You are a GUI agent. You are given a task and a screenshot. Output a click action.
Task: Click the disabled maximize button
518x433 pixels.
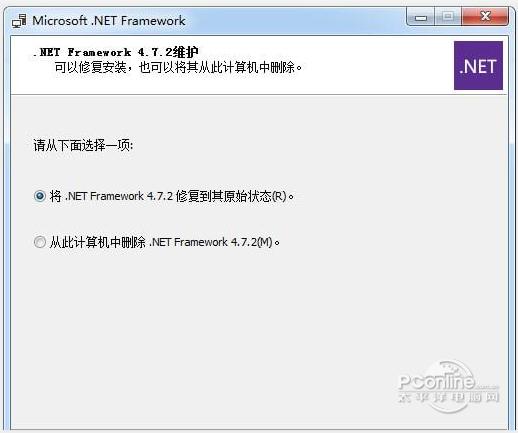[x=448, y=17]
